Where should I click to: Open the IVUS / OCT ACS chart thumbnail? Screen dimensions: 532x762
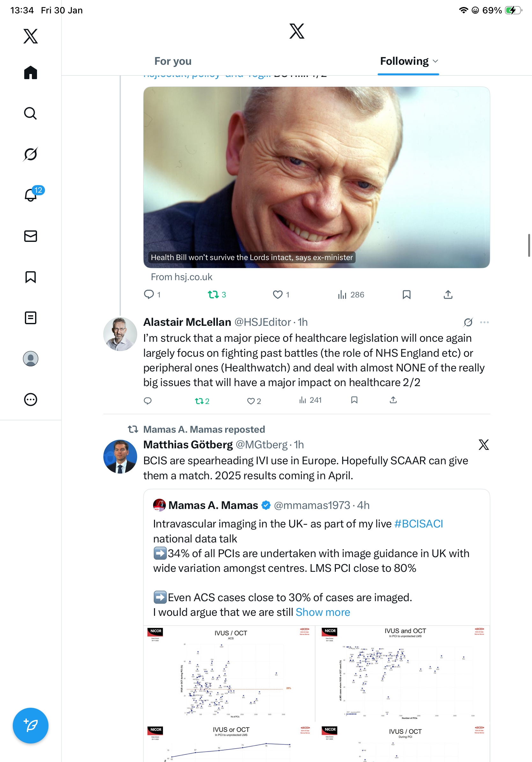tap(230, 674)
